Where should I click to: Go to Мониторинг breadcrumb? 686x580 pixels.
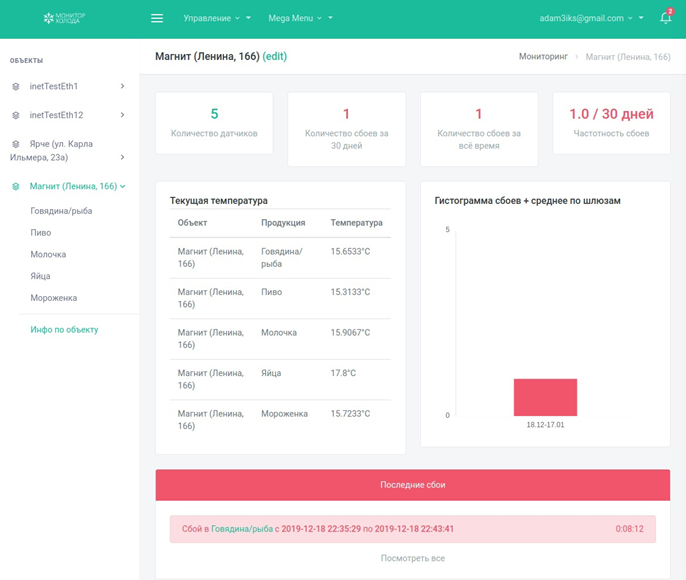(543, 56)
